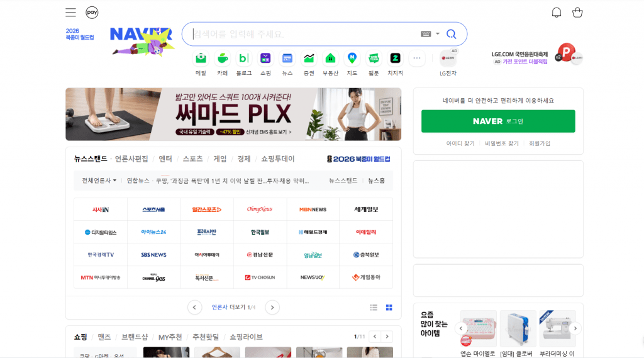644x358 pixels.
Task: Show more services with the ellipsis icon
Action: (417, 59)
